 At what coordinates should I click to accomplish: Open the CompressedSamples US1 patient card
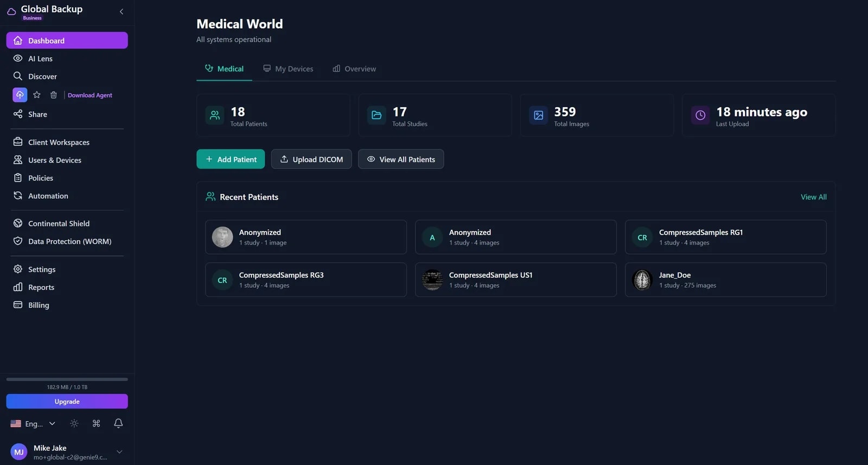click(x=516, y=280)
